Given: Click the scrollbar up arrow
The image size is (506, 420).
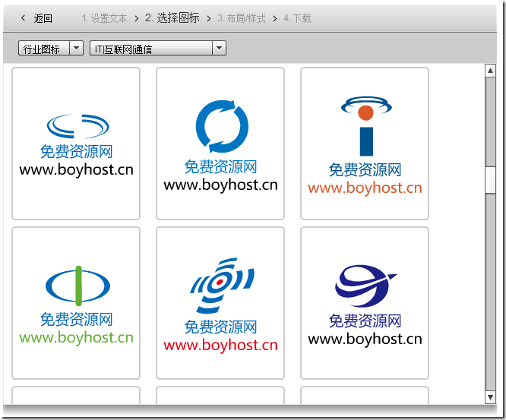Looking at the screenshot, I should click(x=490, y=71).
